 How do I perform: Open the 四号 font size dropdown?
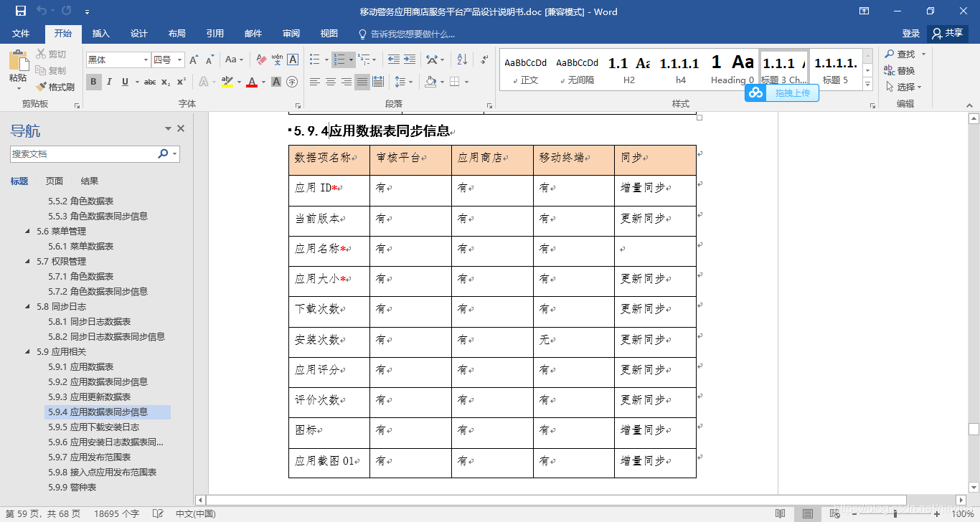pyautogui.click(x=180, y=60)
